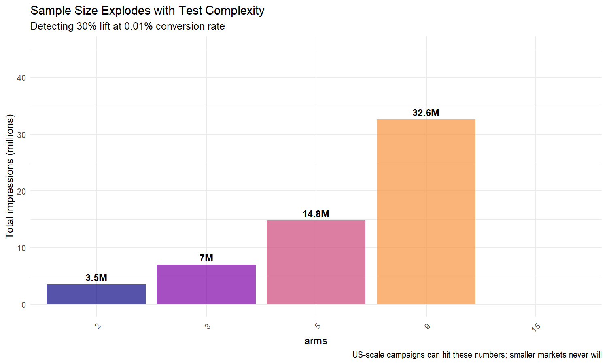Click the US-scale campaigns caption text
This screenshot has height=364, width=607.
[477, 355]
